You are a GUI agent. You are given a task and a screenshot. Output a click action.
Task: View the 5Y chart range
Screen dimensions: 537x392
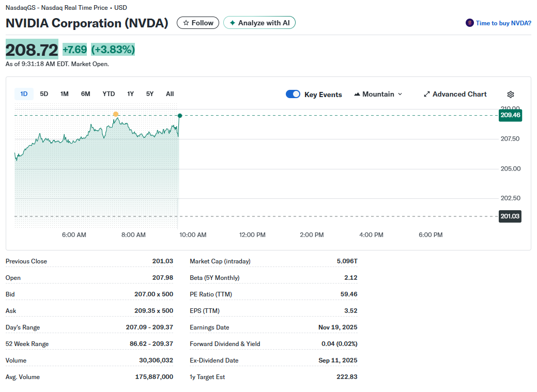tap(150, 94)
